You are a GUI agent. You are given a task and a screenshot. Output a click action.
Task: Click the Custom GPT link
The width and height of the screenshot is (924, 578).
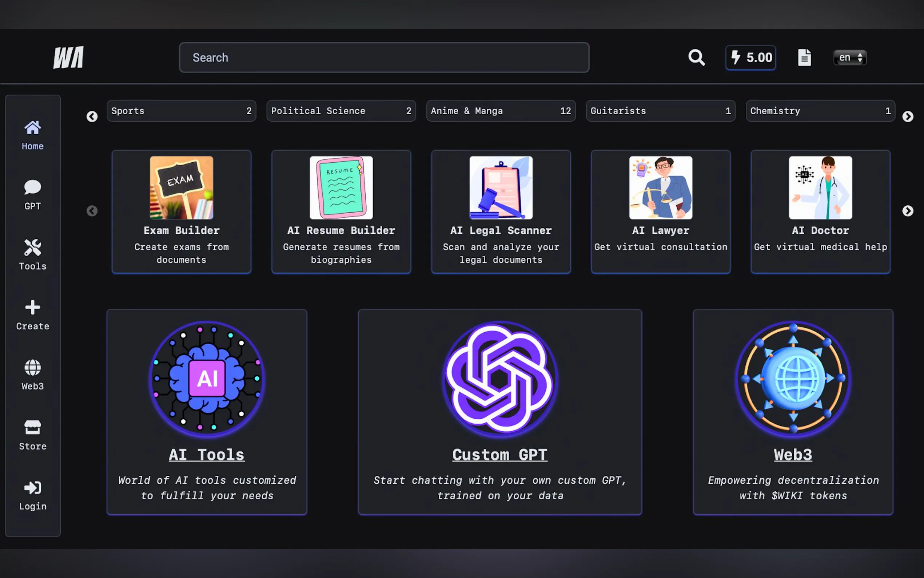pyautogui.click(x=499, y=454)
